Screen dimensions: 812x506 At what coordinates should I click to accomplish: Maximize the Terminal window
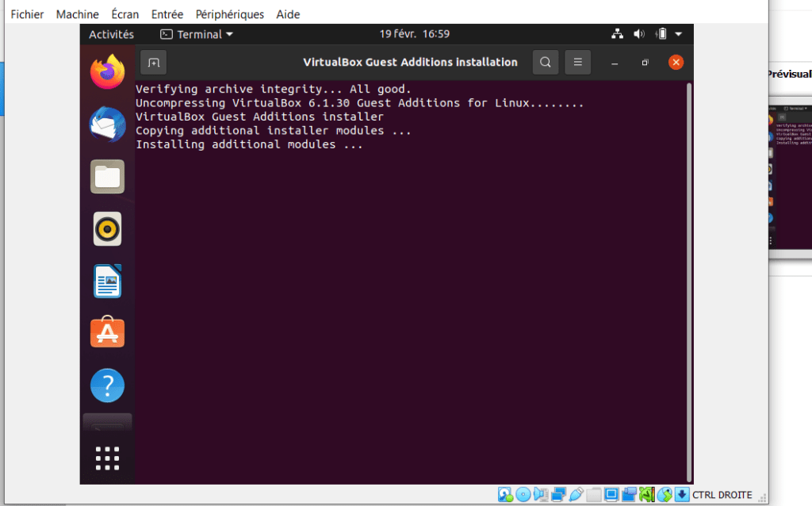(x=645, y=63)
